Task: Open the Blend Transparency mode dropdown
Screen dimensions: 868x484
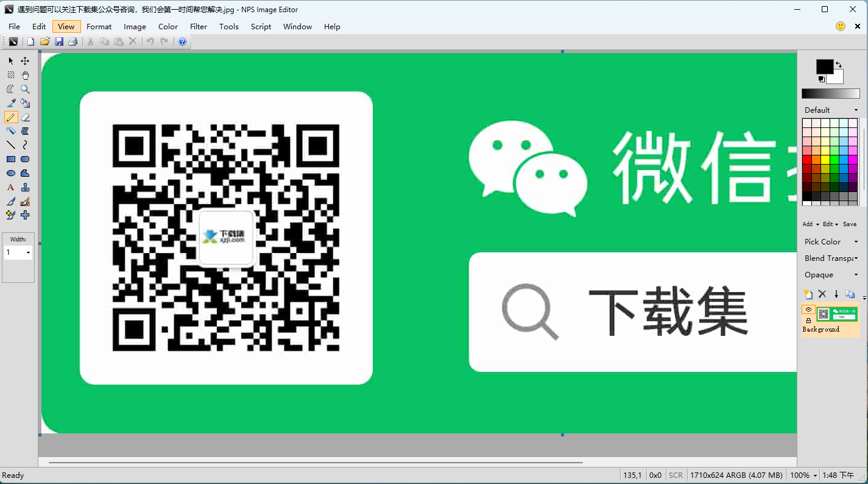Action: point(856,258)
